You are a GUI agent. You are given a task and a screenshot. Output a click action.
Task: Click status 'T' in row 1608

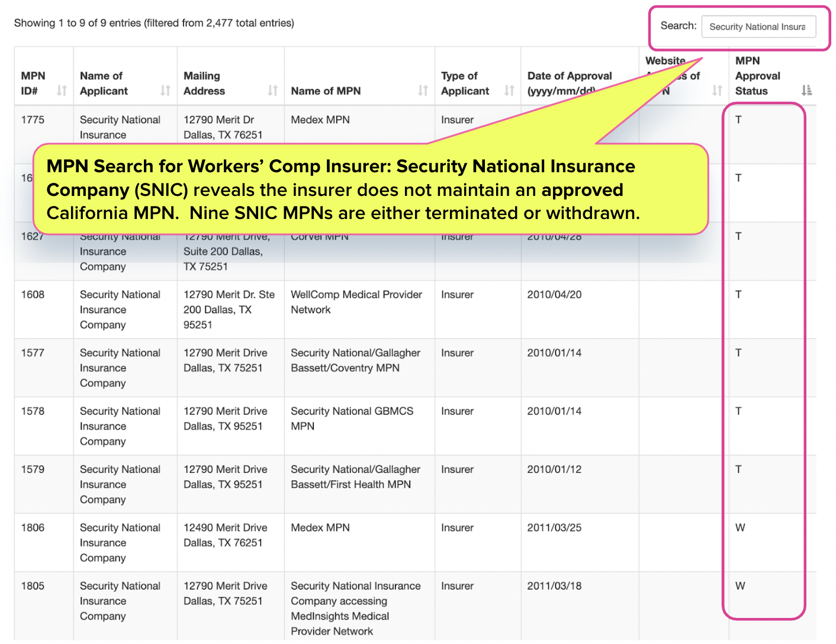point(738,294)
